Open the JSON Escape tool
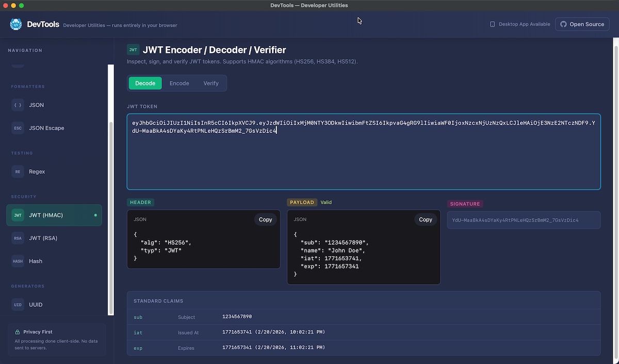The image size is (619, 364). click(54, 128)
